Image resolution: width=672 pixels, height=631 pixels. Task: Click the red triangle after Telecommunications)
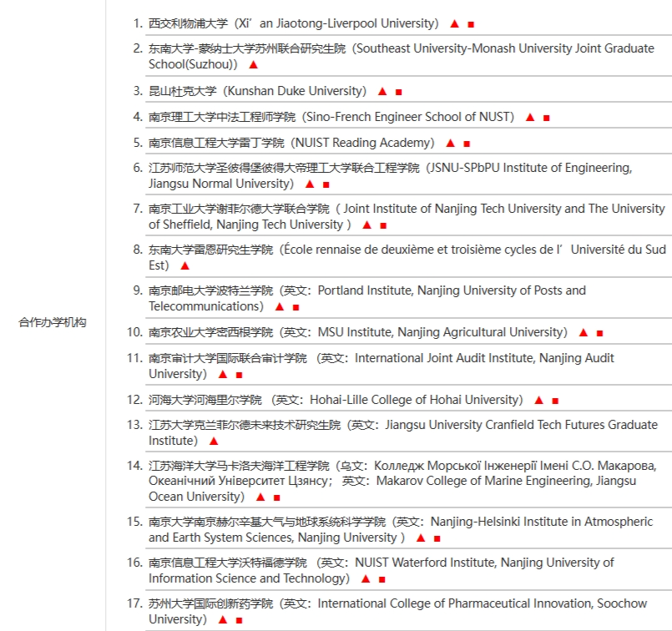(x=280, y=306)
